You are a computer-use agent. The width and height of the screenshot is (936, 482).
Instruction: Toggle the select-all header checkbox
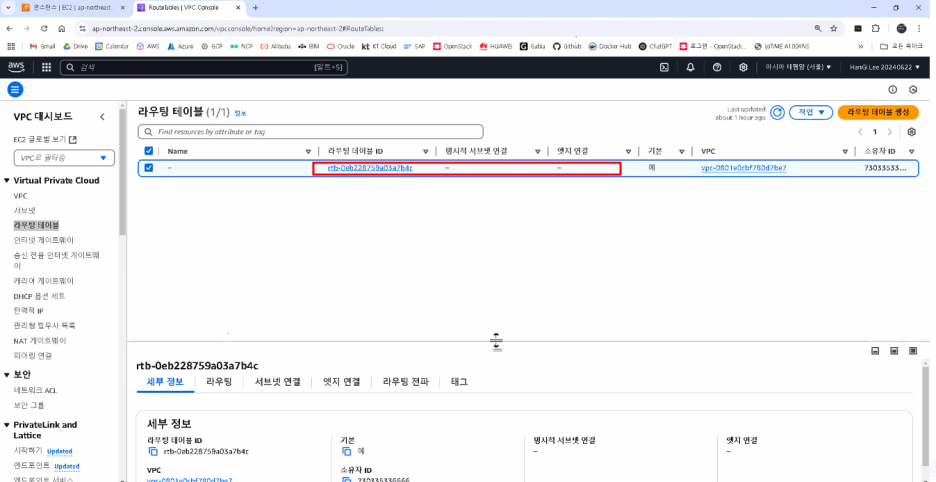[x=149, y=151]
